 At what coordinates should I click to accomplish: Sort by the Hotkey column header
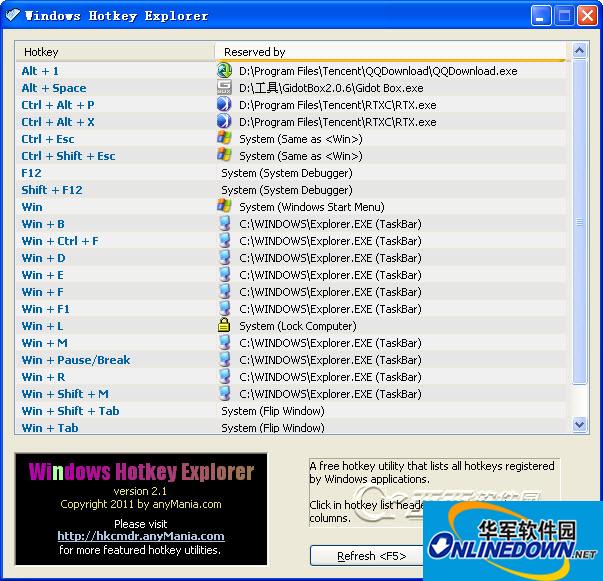pos(115,52)
